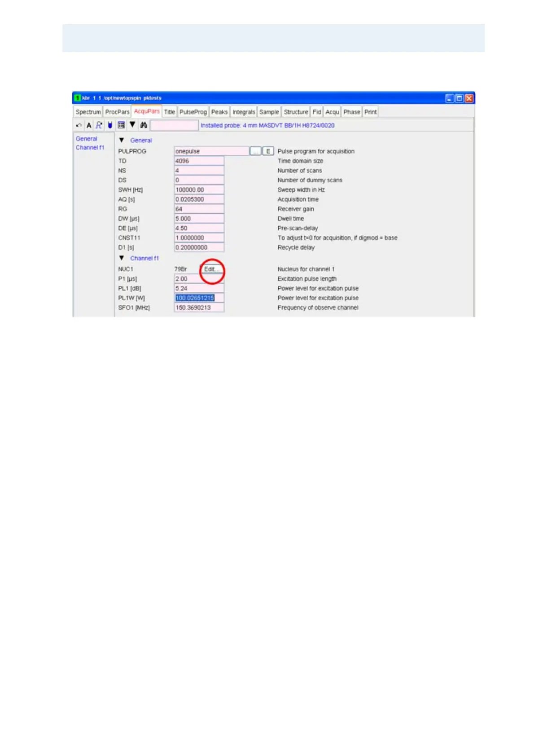Image resolution: width=534 pixels, height=756 pixels.
Task: Select the Fid tab
Action: tap(317, 112)
